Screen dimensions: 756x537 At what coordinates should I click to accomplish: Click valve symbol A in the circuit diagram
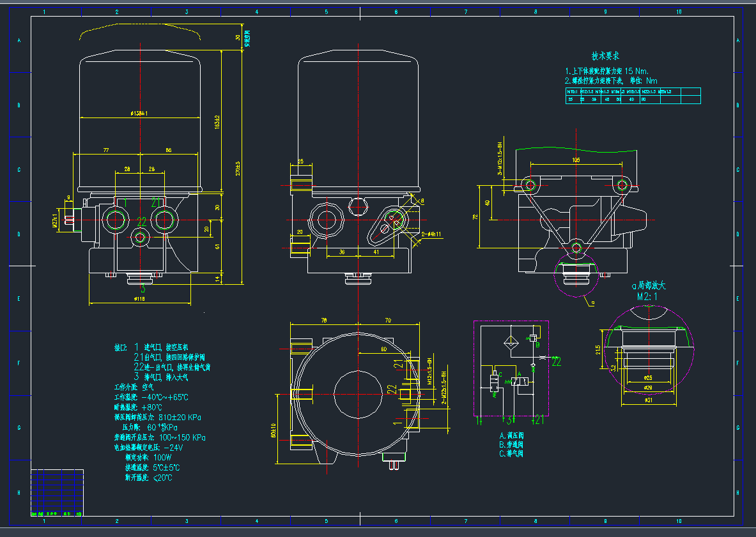tap(520, 382)
